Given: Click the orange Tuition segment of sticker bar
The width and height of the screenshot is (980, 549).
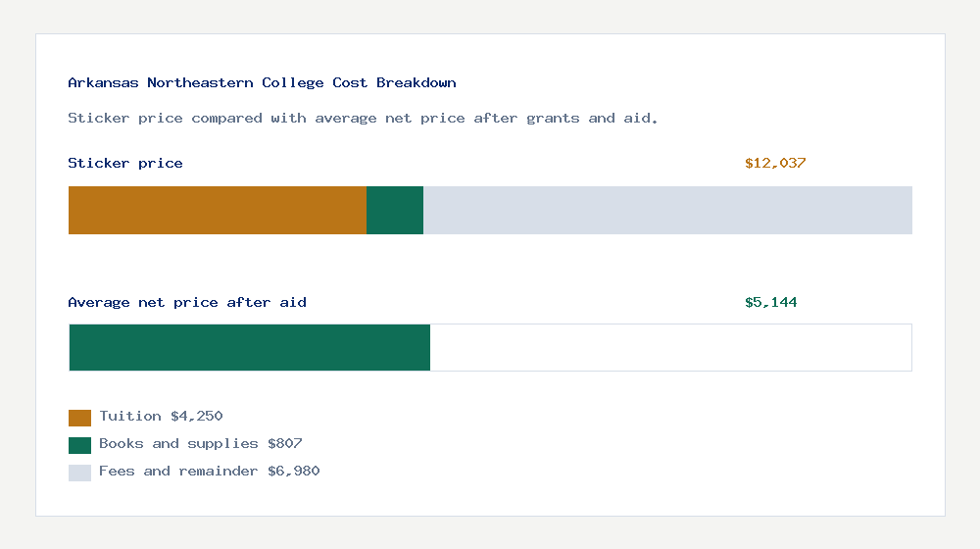Looking at the screenshot, I should click(x=217, y=210).
